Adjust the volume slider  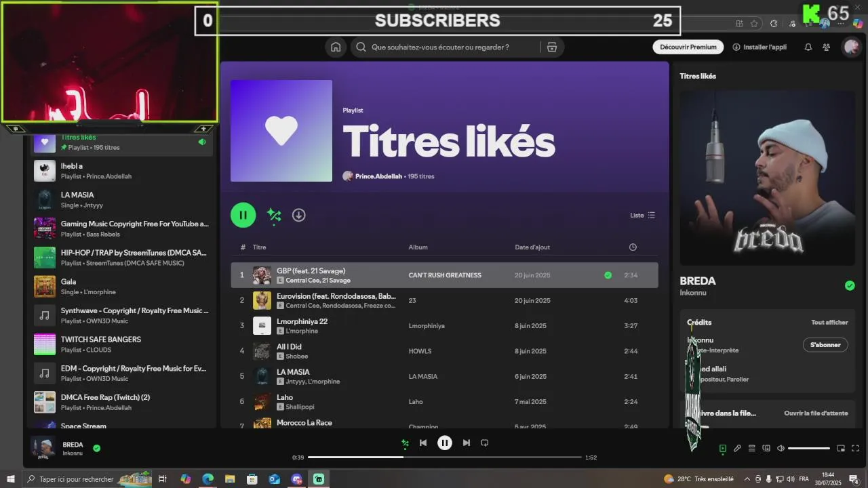(809, 448)
